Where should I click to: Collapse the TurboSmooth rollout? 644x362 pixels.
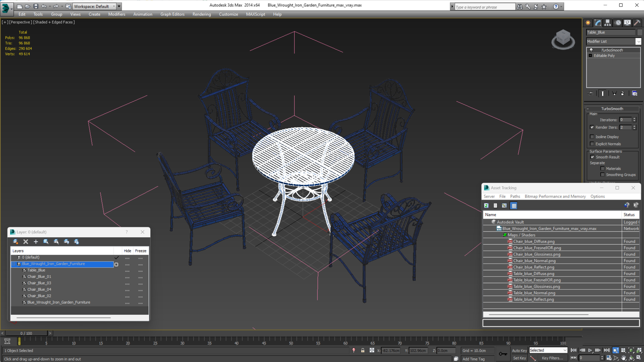(611, 109)
